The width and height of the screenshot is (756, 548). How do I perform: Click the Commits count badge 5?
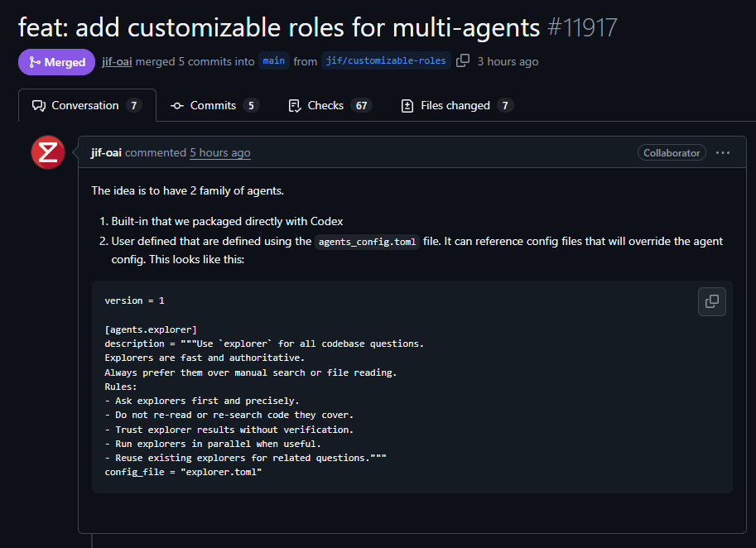(251, 106)
